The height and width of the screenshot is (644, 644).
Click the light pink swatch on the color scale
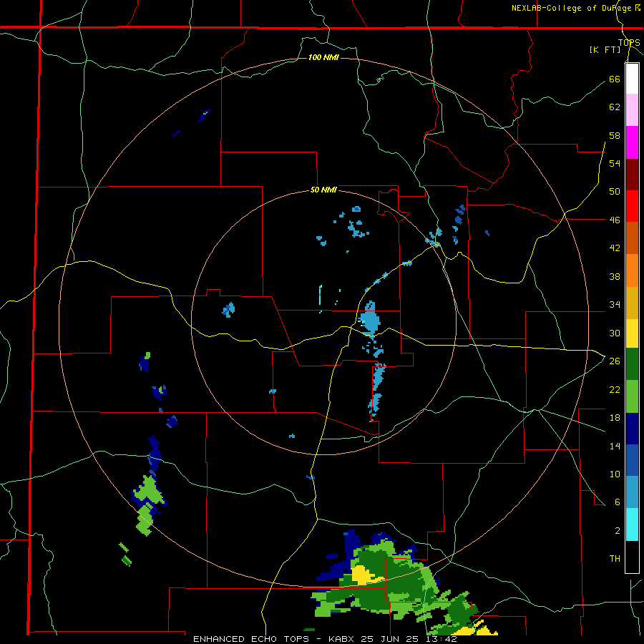(x=632, y=109)
